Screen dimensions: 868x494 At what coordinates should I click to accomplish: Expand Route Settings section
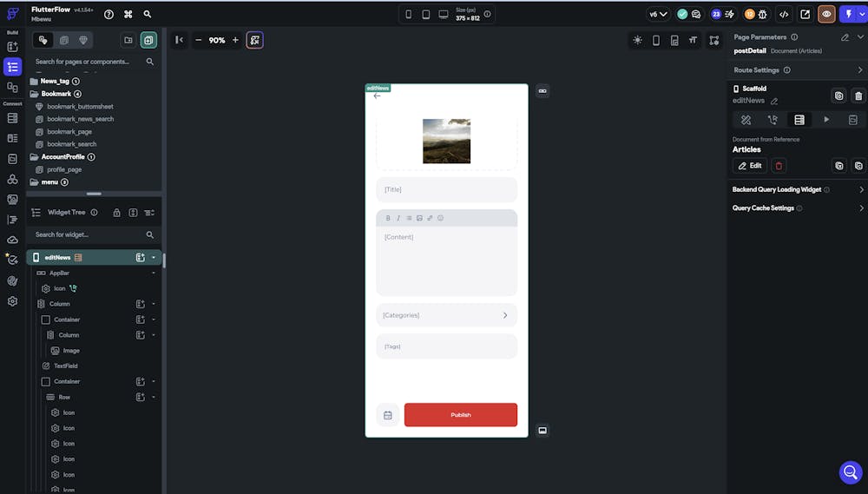(860, 70)
